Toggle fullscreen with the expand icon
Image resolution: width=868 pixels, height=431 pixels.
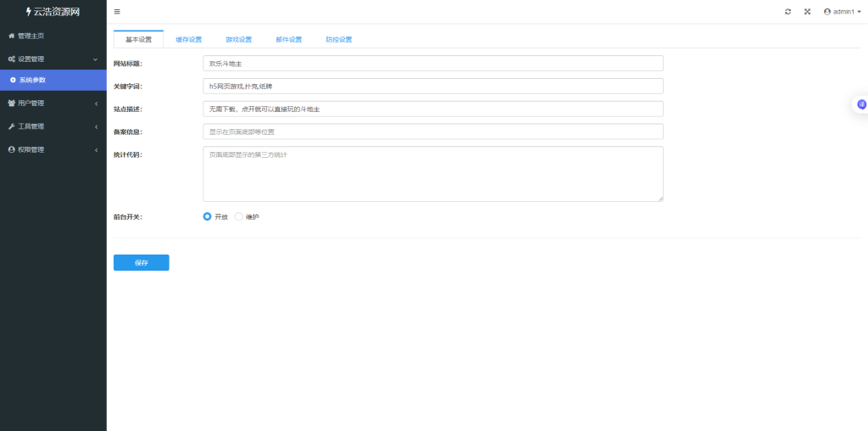[x=807, y=12]
